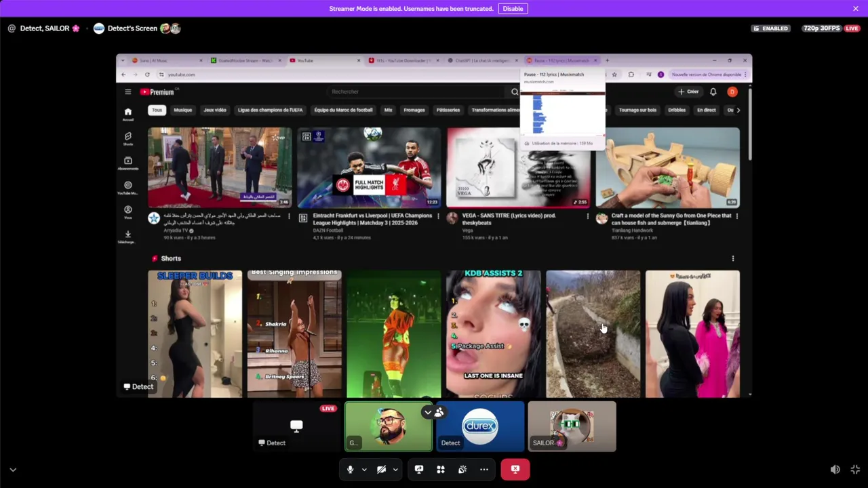Dismiss the Streamer Mode banner with X
The image size is (868, 488).
856,9
